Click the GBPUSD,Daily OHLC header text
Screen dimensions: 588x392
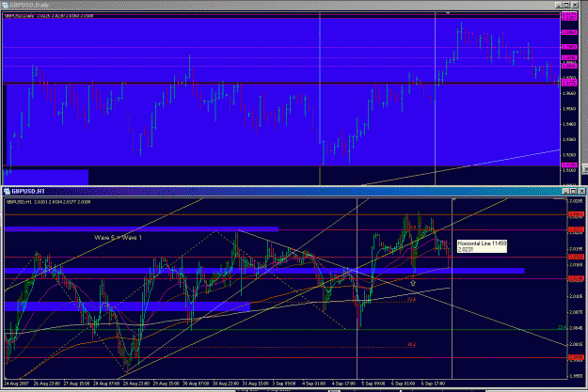tap(49, 16)
